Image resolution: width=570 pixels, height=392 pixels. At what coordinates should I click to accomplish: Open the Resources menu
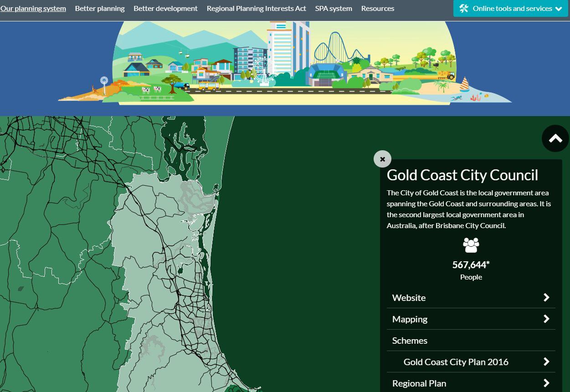377,8
